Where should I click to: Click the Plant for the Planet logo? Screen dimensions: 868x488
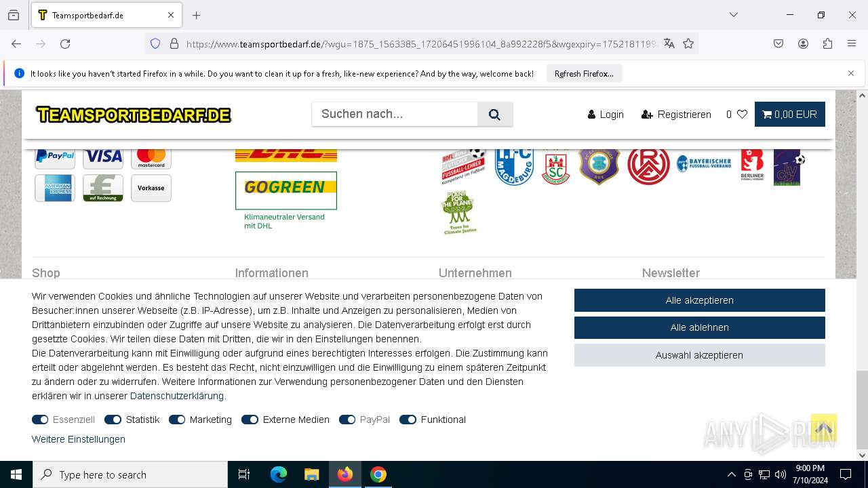(x=460, y=213)
